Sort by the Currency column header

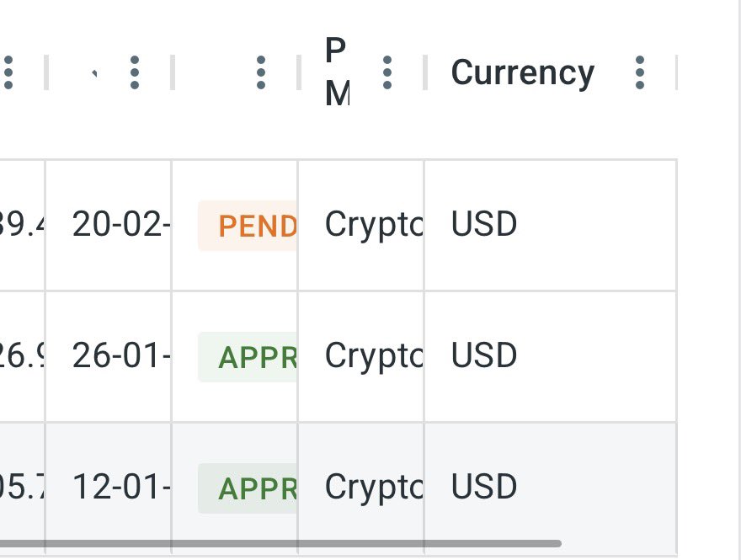pyautogui.click(x=523, y=73)
